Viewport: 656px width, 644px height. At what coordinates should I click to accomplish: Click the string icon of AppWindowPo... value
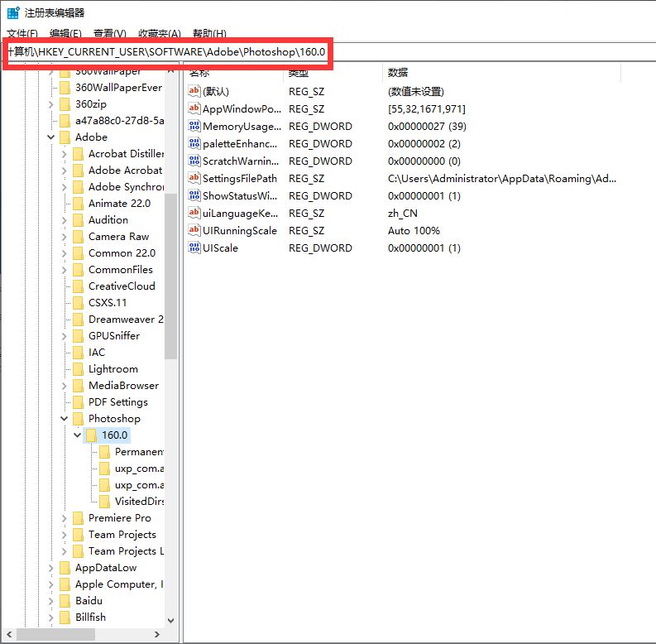click(x=194, y=108)
